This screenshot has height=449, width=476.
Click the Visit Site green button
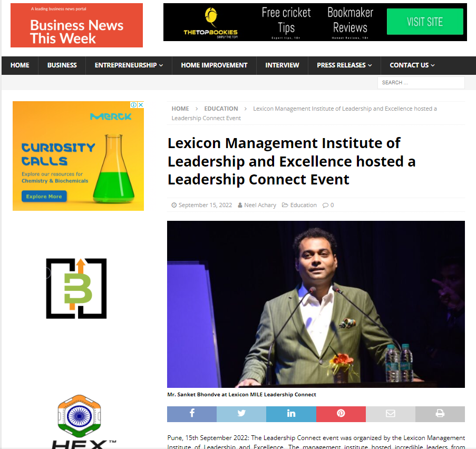click(x=425, y=22)
